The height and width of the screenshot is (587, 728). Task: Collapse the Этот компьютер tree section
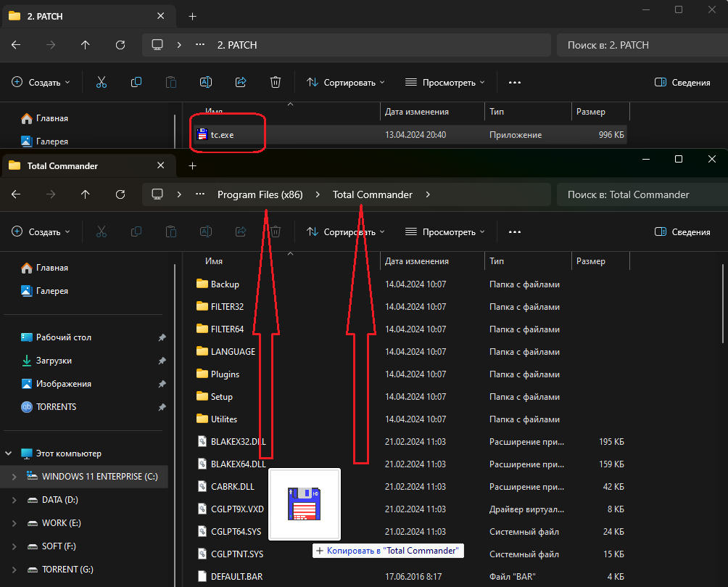9,453
